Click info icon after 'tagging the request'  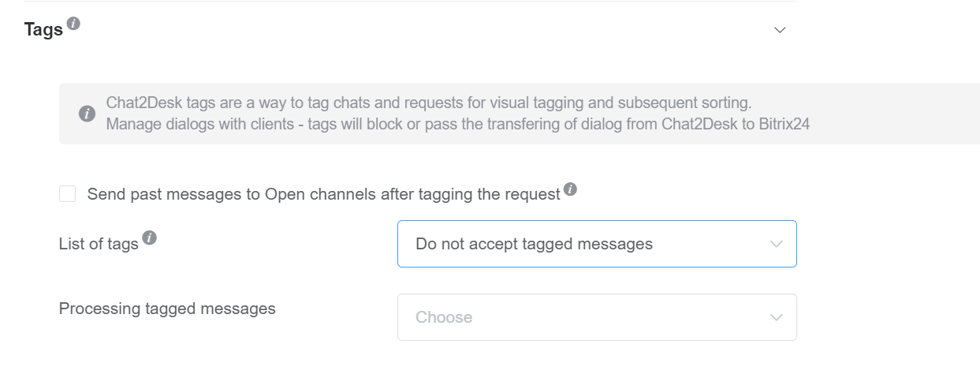(x=571, y=189)
